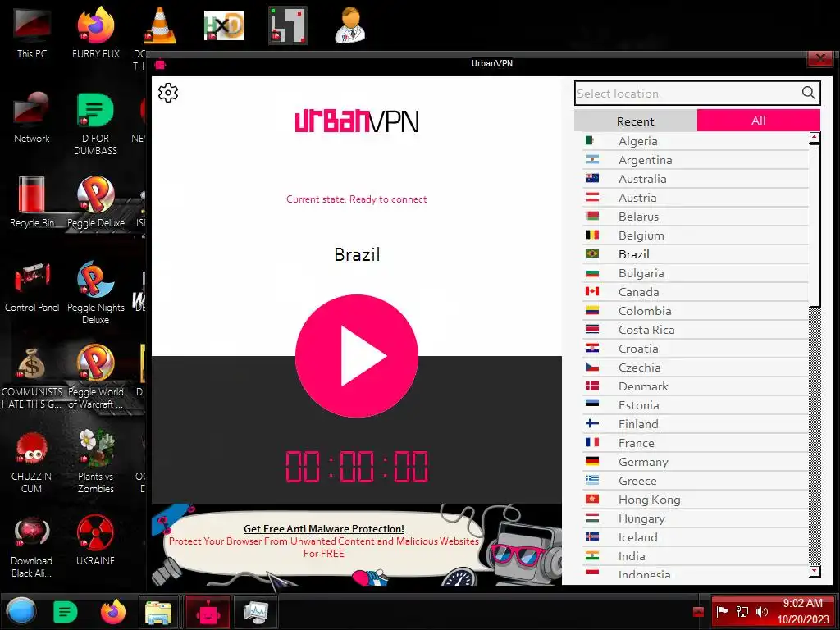This screenshot has height=630, width=840.
Task: Switch to the Recent tab
Action: tap(636, 121)
